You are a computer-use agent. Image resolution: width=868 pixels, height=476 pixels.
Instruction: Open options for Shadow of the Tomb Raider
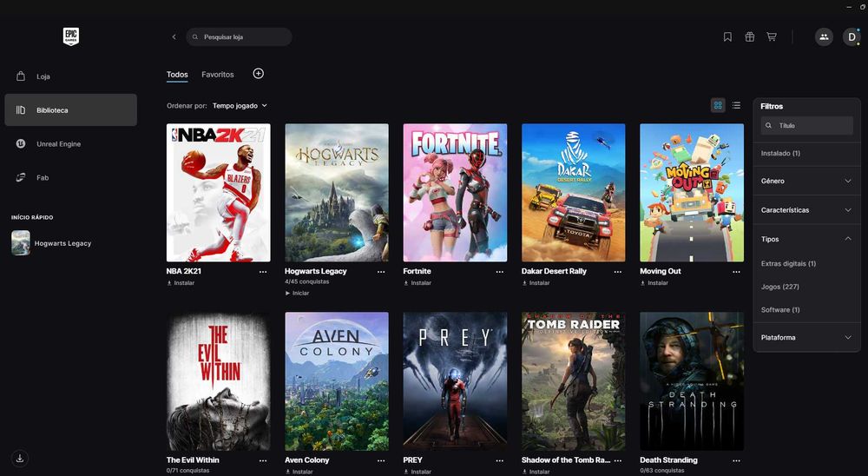(618, 460)
